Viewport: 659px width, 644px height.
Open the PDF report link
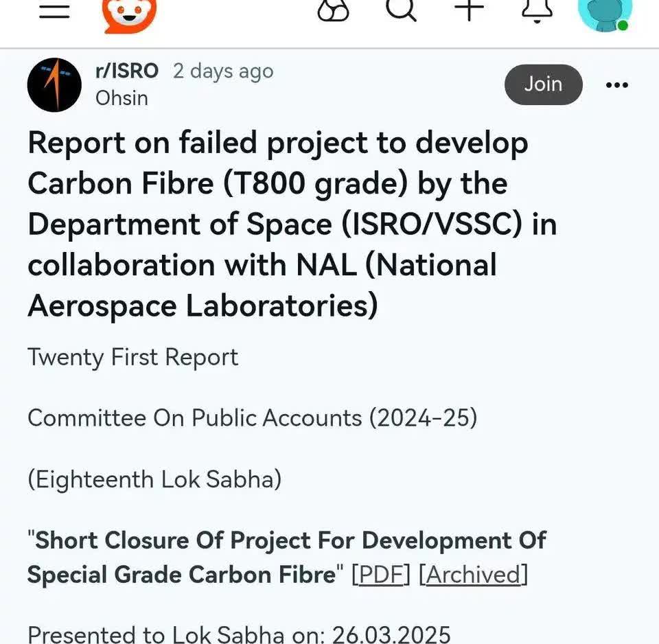pyautogui.click(x=381, y=574)
